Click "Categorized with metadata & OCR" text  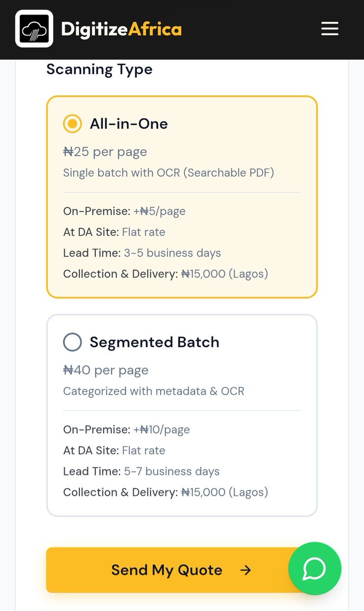(x=154, y=391)
